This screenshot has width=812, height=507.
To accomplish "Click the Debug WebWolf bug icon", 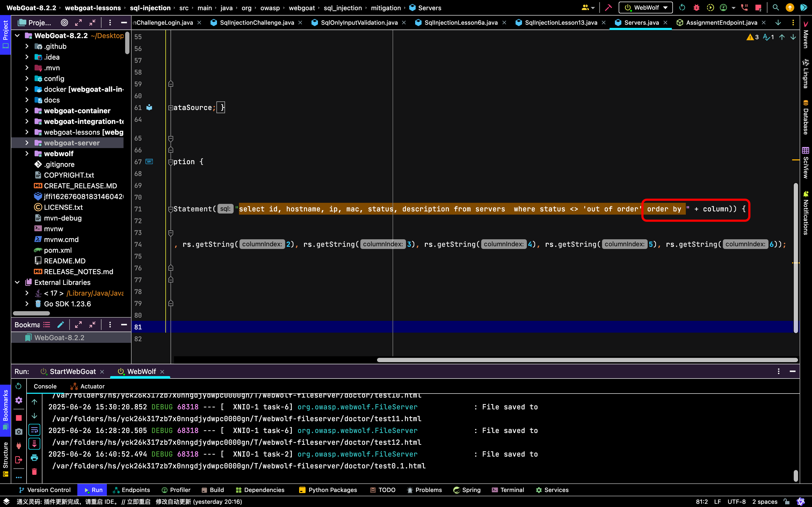I will pyautogui.click(x=696, y=8).
